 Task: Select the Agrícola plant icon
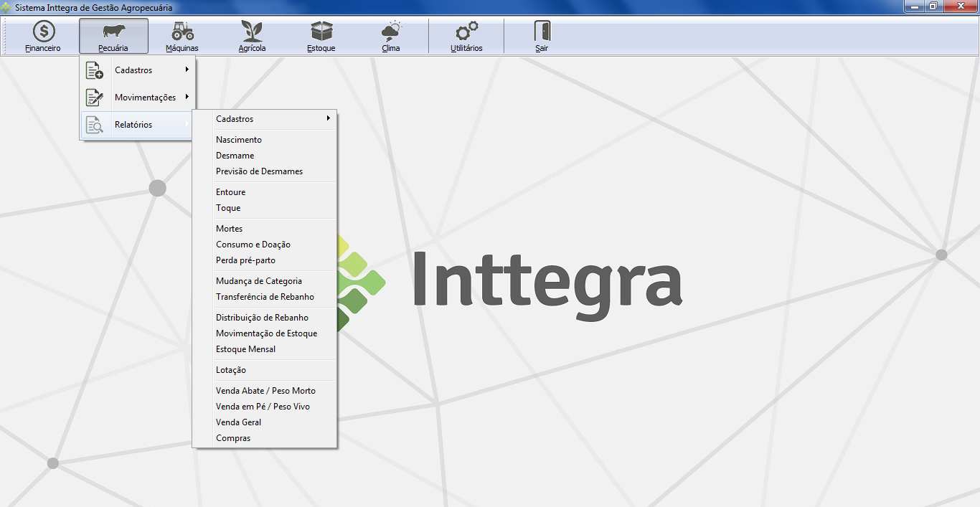pos(252,31)
